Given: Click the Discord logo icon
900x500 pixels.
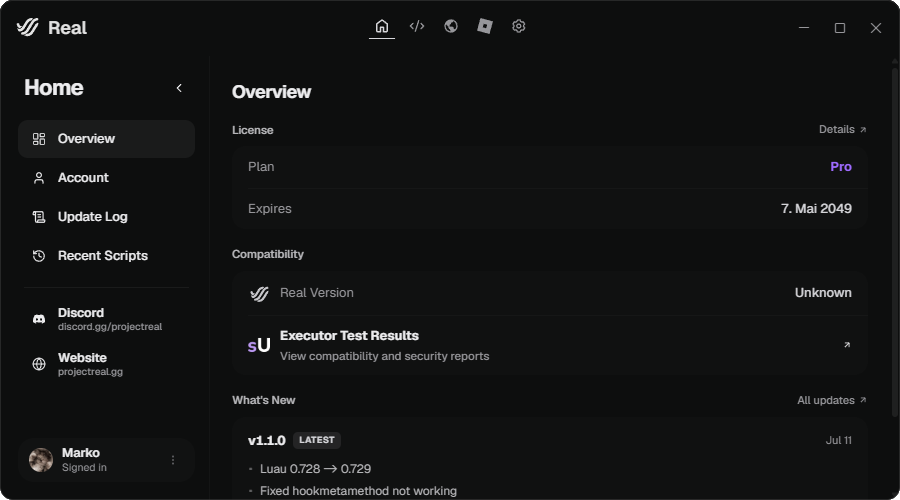Looking at the screenshot, I should 38,319.
